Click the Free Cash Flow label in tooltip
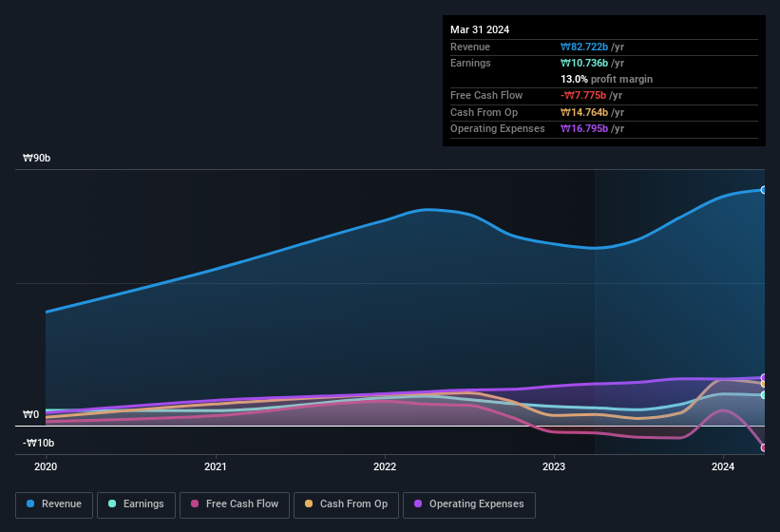780x532 pixels. coord(486,95)
